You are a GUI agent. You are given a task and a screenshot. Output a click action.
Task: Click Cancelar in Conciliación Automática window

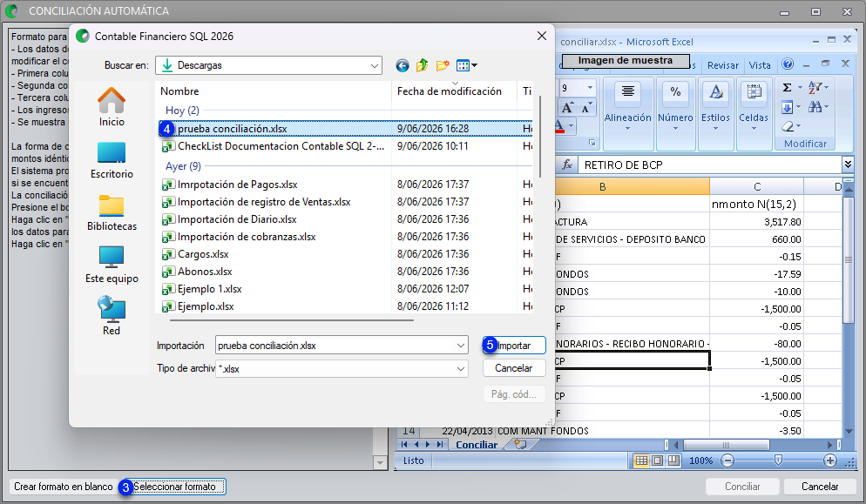(820, 487)
